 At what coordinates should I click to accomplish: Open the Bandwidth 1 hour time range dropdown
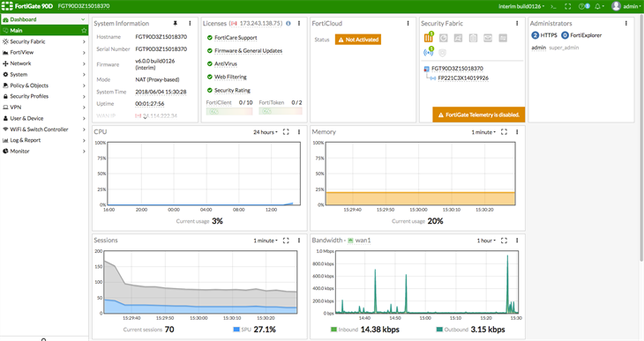click(x=486, y=241)
